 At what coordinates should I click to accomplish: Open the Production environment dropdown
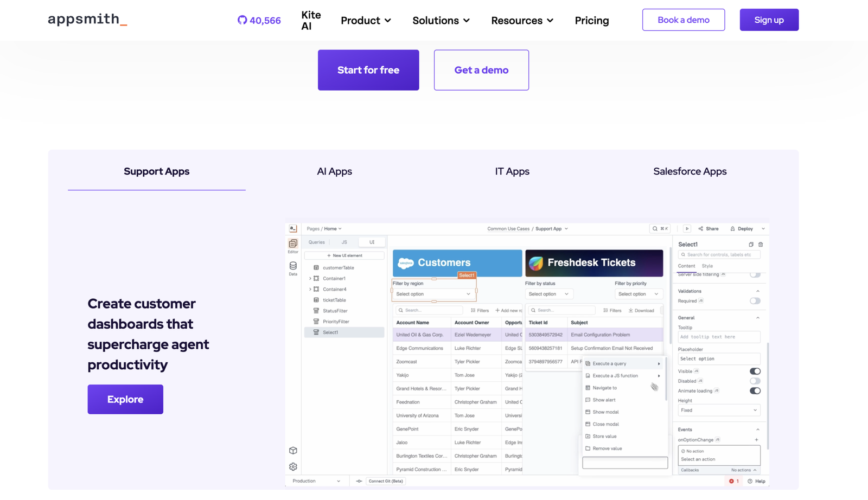click(x=316, y=481)
